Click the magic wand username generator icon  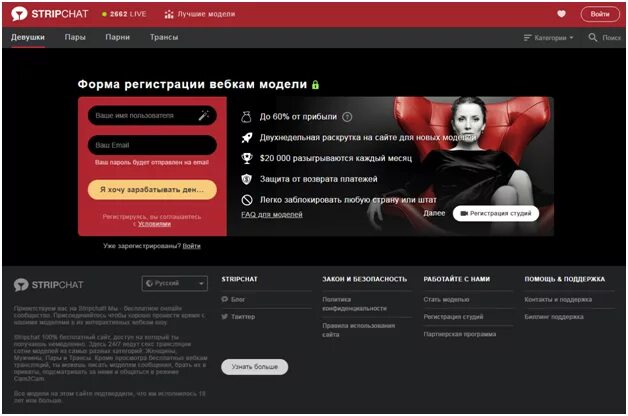[204, 115]
